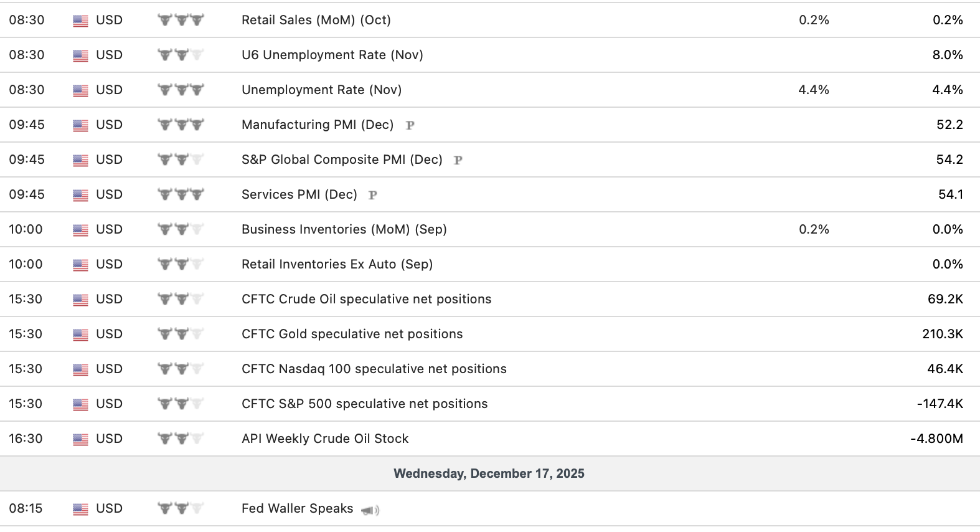Viewport: 980px width, 532px height.
Task: Click bull importance icons for Unemployment Rate (Nov)
Action: click(181, 90)
